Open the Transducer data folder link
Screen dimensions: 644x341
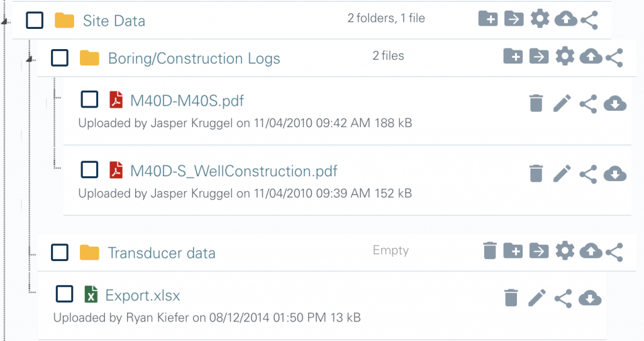pos(162,253)
